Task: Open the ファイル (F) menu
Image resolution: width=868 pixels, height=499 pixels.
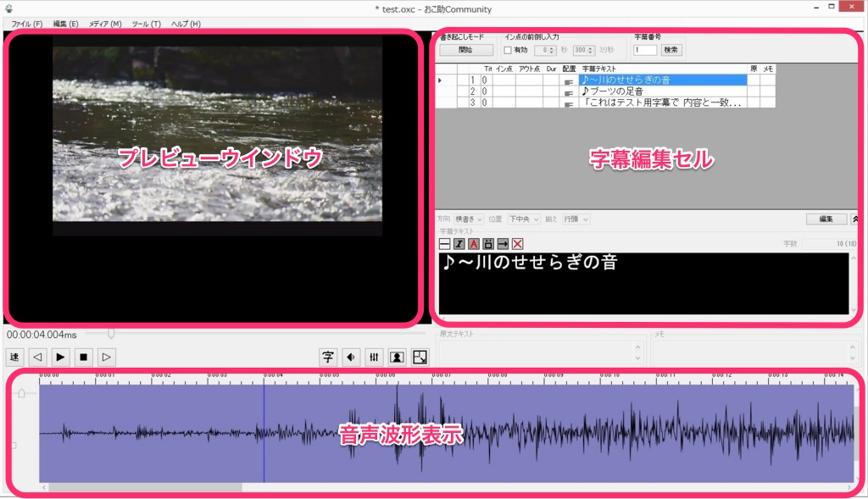Action: click(x=26, y=24)
